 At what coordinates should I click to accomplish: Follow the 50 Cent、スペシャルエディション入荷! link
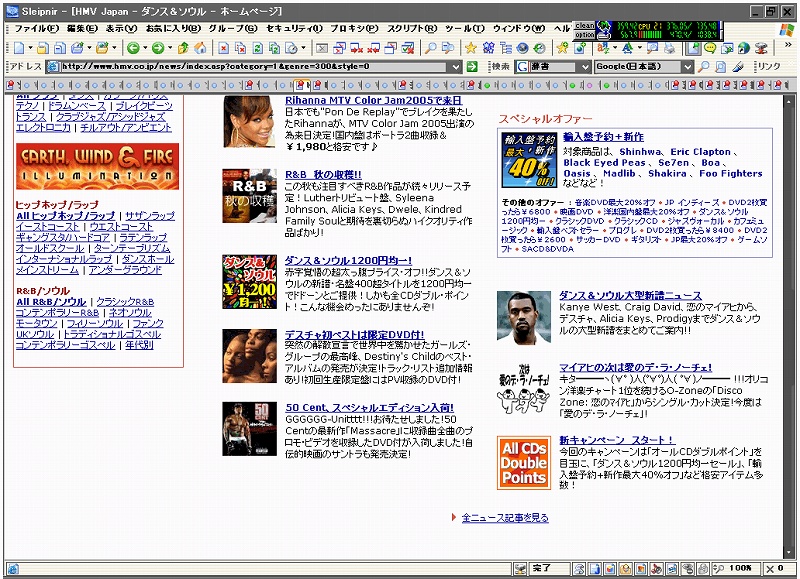[x=369, y=408]
